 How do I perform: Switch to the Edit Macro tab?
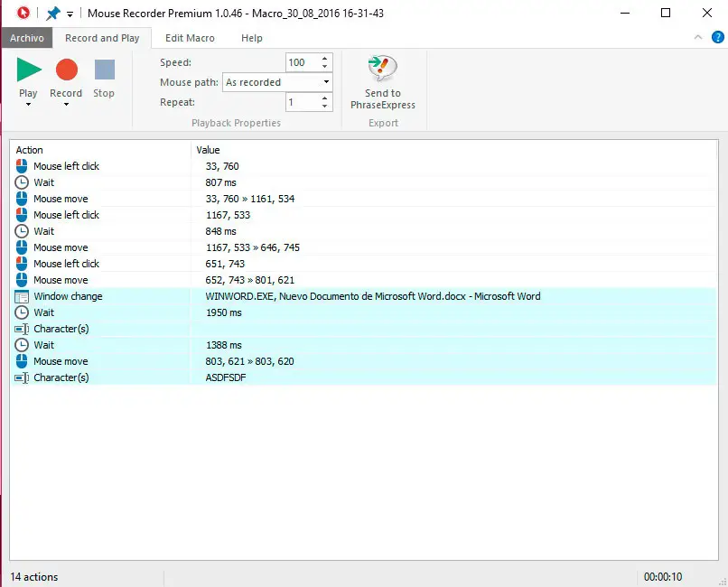pyautogui.click(x=190, y=38)
